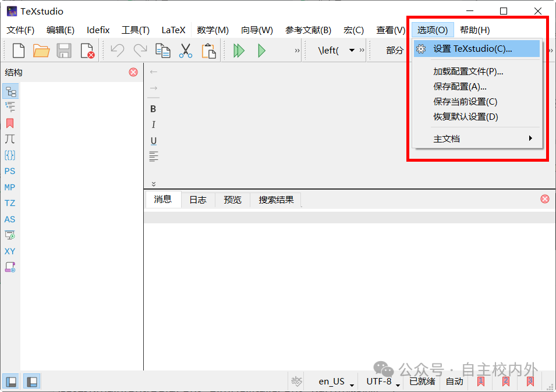Open the pi math symbols panel

click(10, 139)
